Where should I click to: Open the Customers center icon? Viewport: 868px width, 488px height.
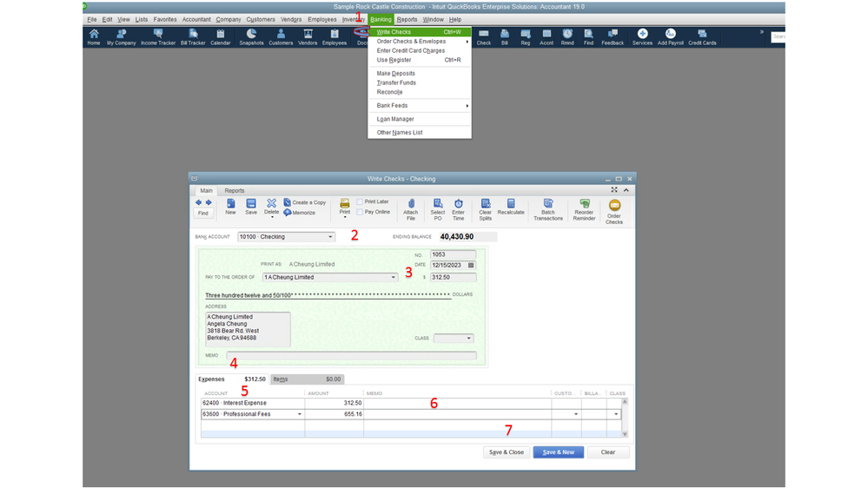coord(281,37)
